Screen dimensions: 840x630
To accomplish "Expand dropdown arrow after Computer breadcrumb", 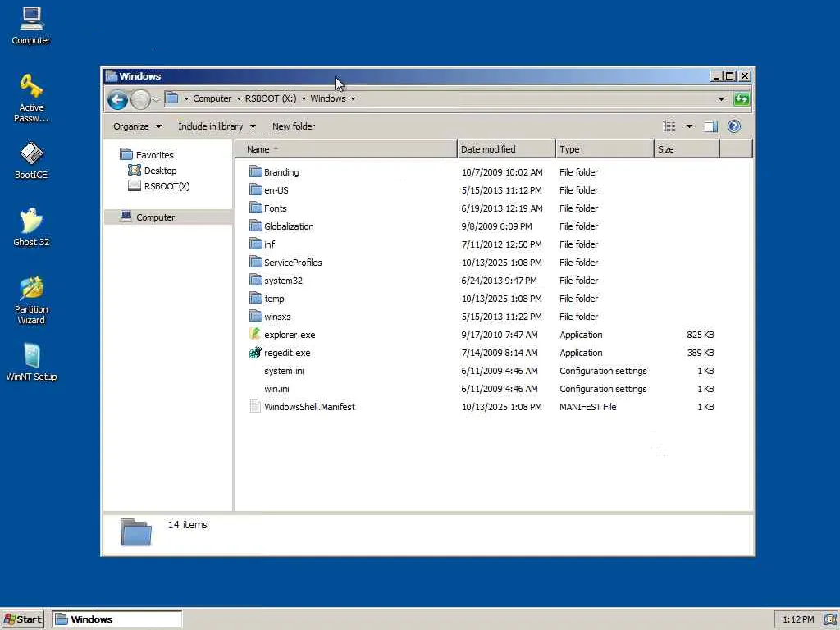I will tap(239, 98).
